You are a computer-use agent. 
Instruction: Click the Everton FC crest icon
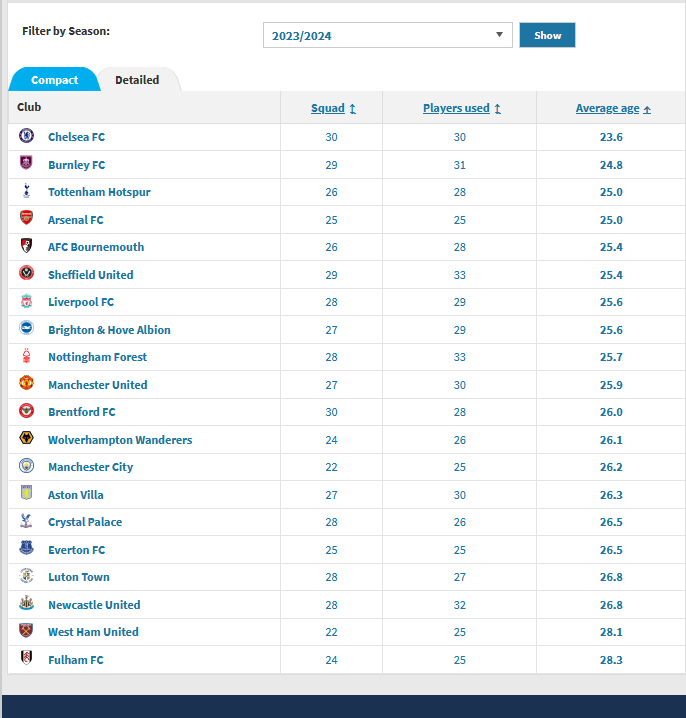(x=26, y=548)
